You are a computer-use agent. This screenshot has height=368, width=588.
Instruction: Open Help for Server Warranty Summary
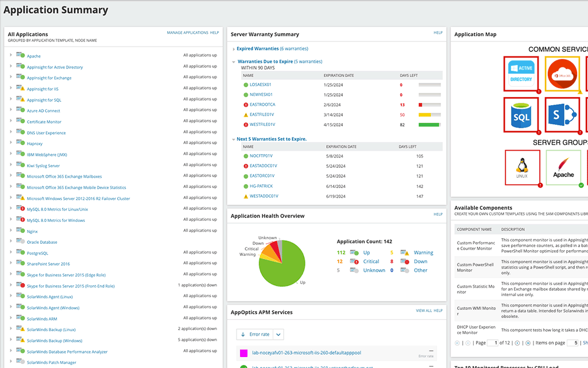(438, 33)
